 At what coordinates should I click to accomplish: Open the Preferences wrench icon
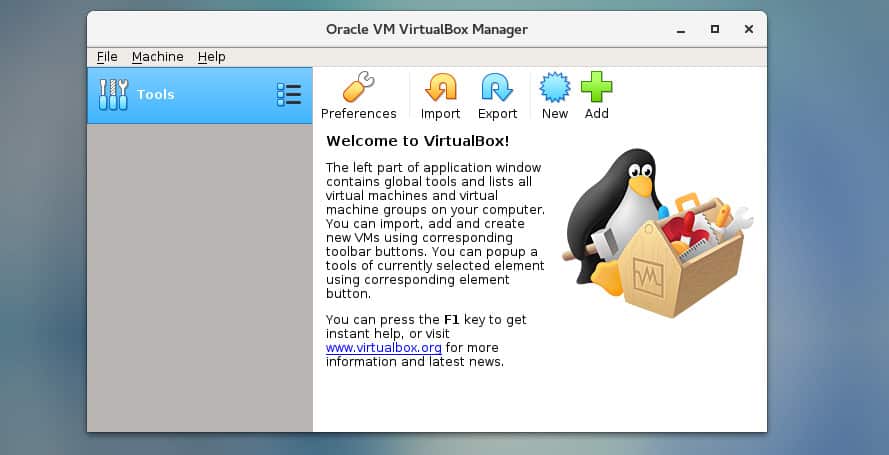pos(358,87)
